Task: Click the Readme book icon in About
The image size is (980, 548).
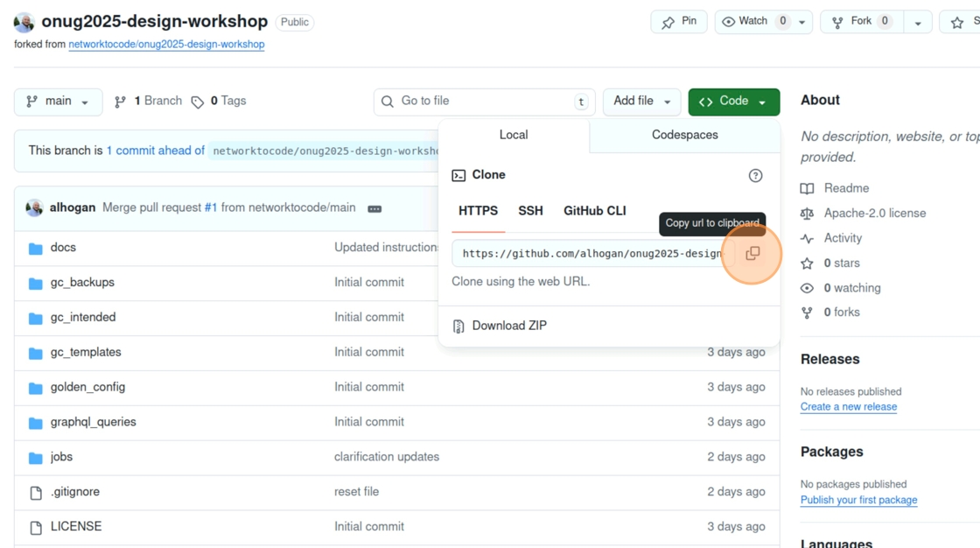Action: [x=807, y=188]
